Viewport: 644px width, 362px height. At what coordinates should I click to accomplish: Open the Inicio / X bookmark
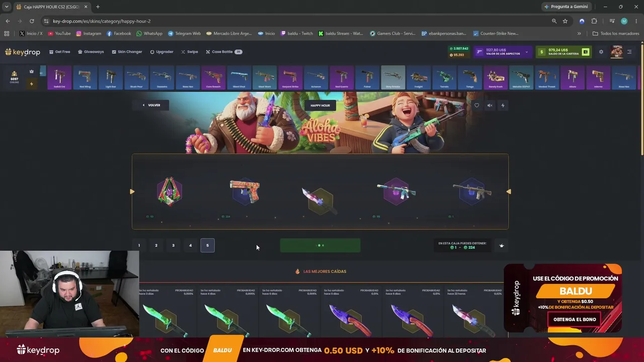tap(31, 34)
